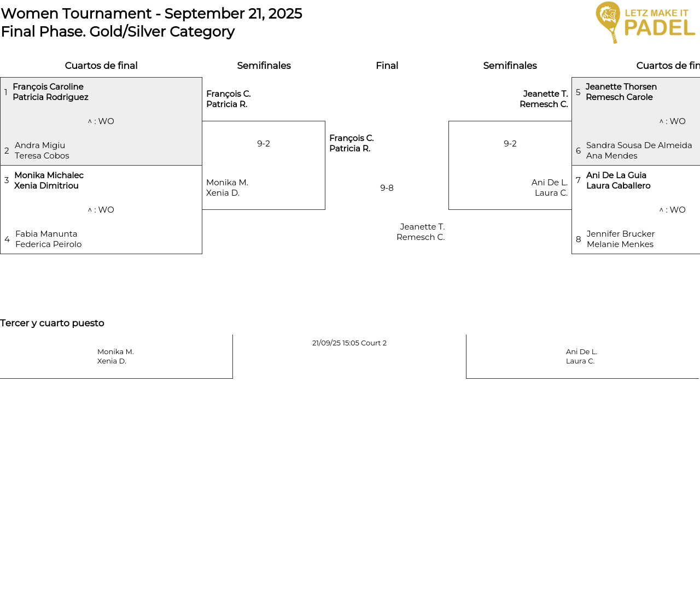This screenshot has height=604, width=700.
Task: Open team Sandra Sousa De Almeida / Ana Mendes
Action: click(x=639, y=150)
